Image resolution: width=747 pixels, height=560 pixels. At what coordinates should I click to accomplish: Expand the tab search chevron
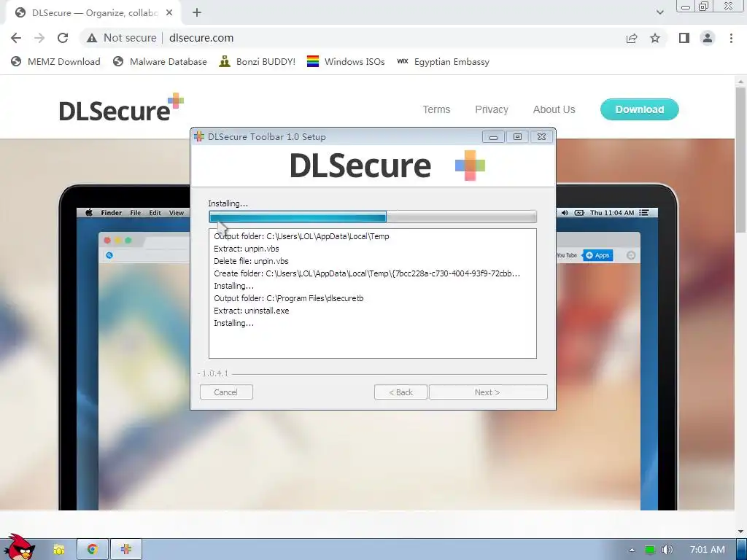(659, 12)
